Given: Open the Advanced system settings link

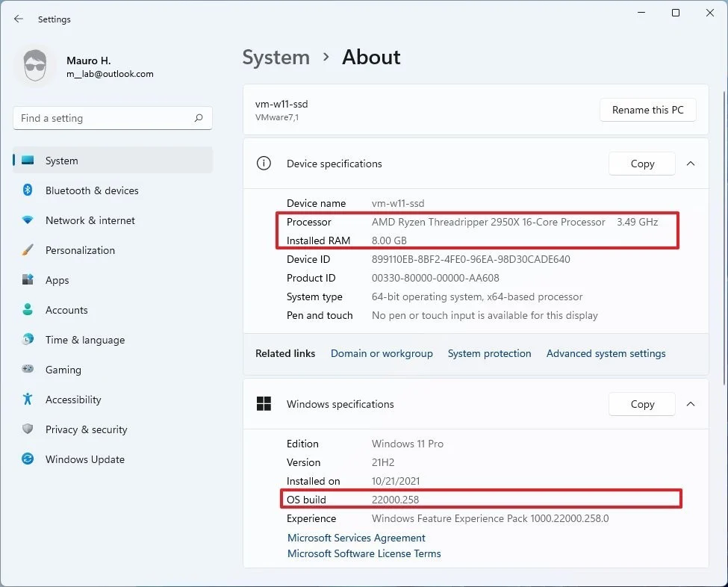Looking at the screenshot, I should pyautogui.click(x=606, y=353).
